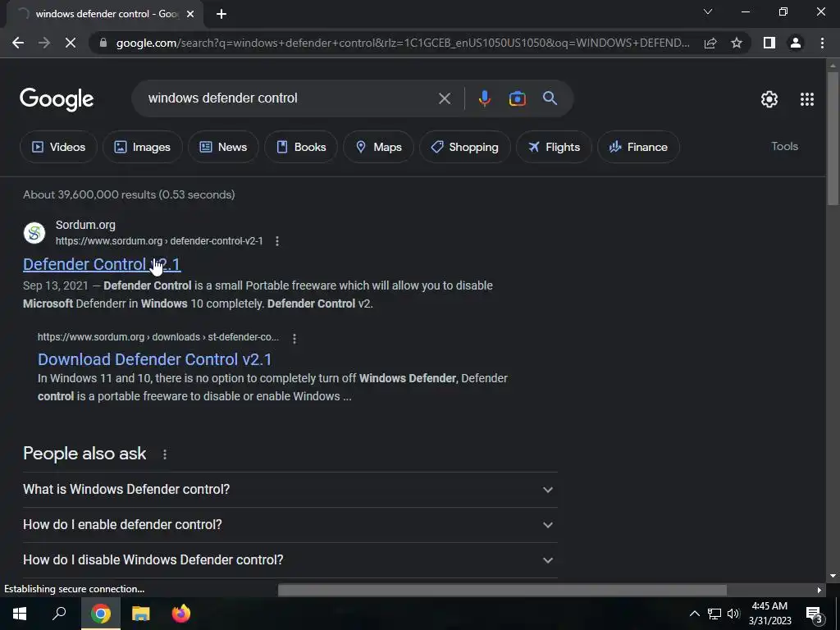This screenshot has height=630, width=840.
Task: Open the volume tray icon
Action: coord(733,614)
